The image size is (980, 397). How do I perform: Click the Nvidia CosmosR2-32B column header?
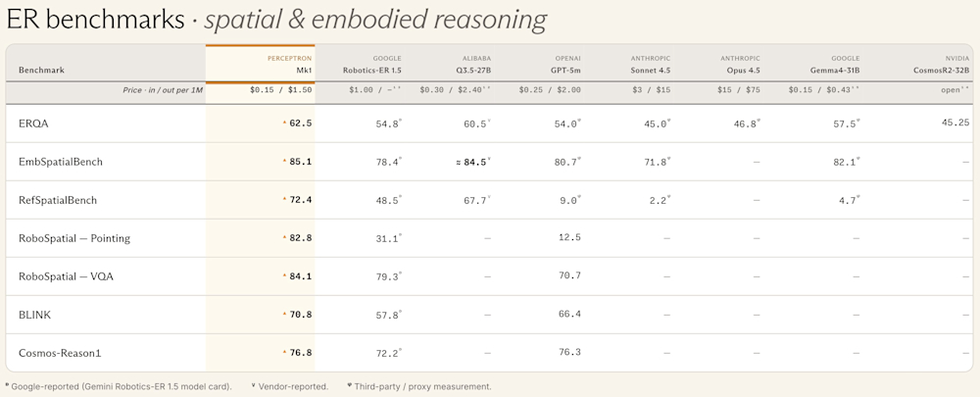tap(941, 64)
